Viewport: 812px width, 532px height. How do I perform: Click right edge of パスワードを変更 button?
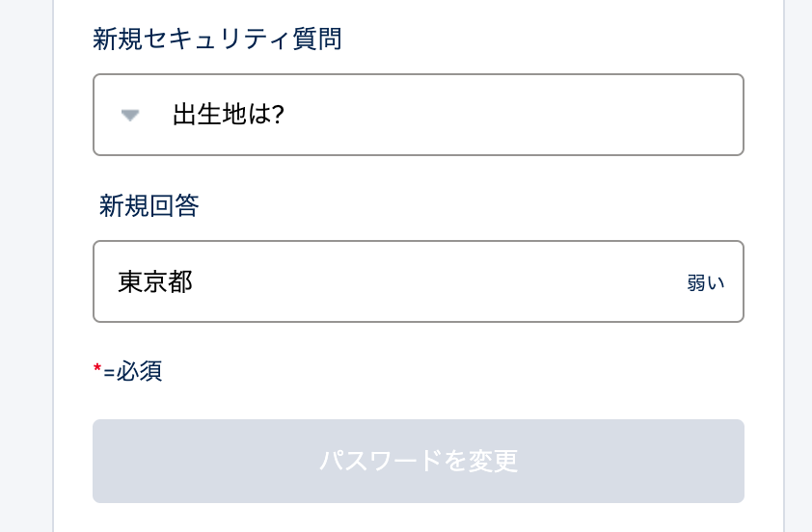click(x=729, y=461)
